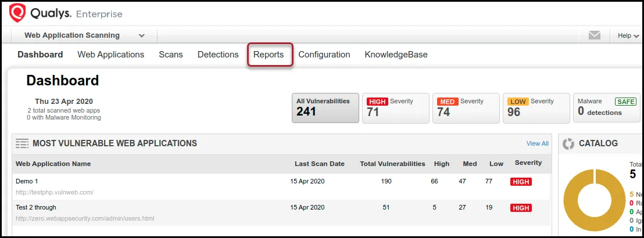Click the View All link
The height and width of the screenshot is (238, 644).
[537, 143]
